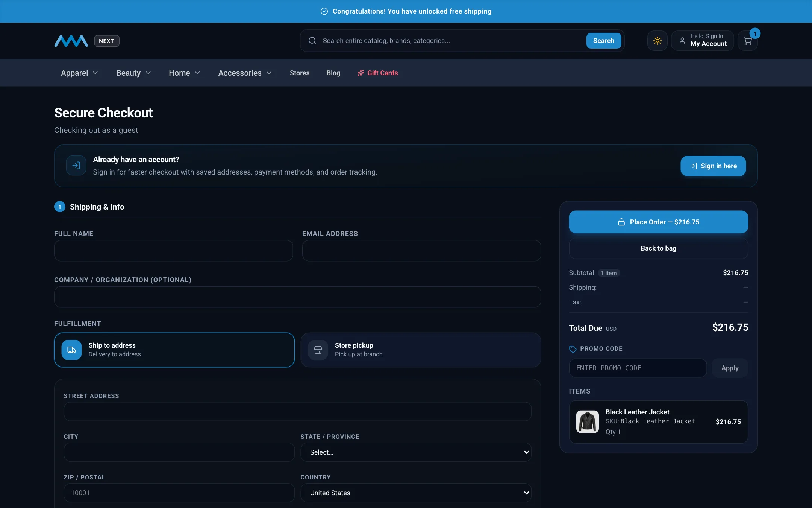This screenshot has height=508, width=812.
Task: Click the City field
Action: coord(179,452)
